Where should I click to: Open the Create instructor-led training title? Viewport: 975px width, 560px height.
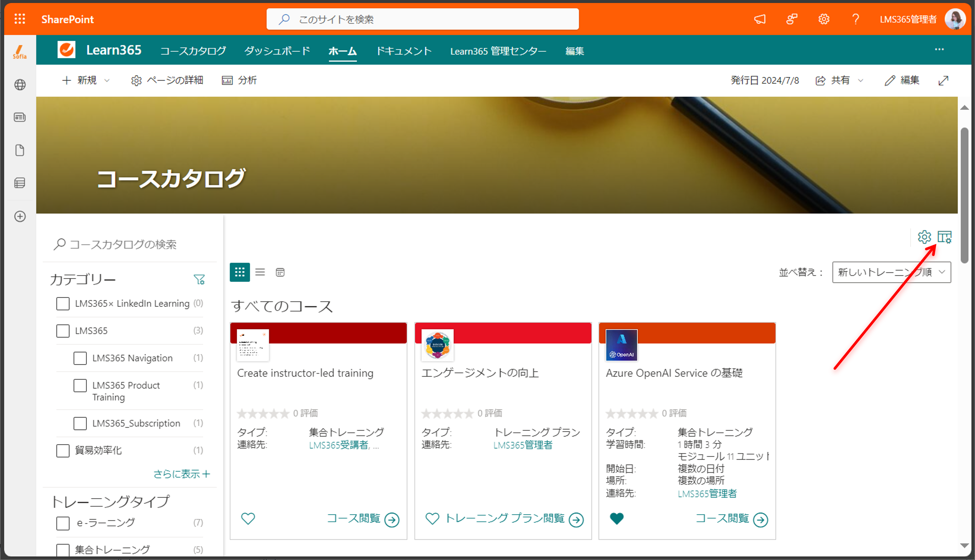[305, 373]
